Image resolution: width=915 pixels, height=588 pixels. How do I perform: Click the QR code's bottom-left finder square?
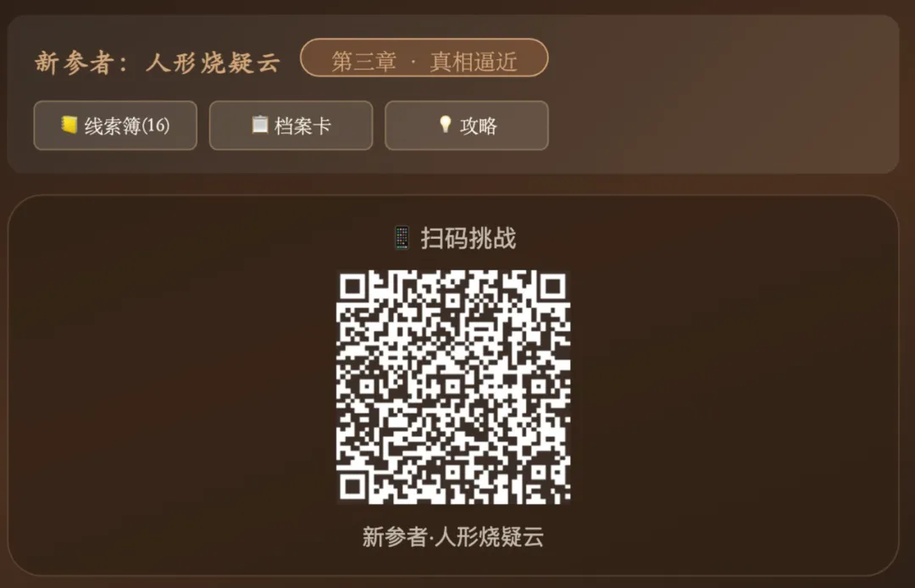click(x=352, y=487)
